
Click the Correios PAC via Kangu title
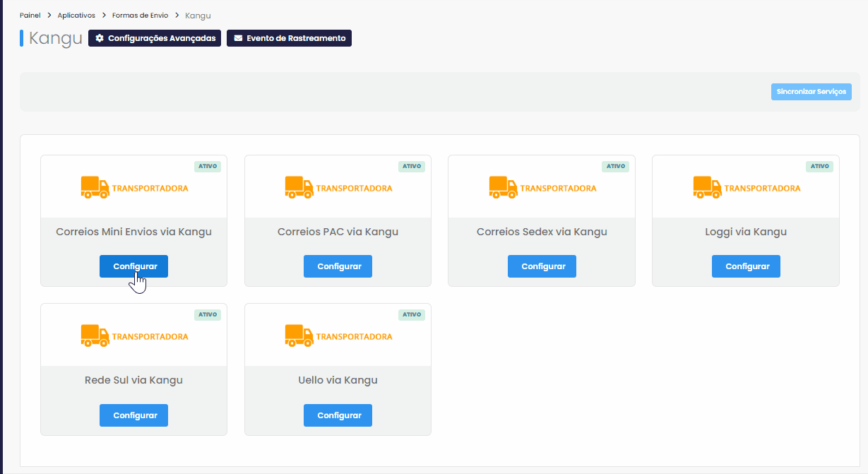[338, 232]
